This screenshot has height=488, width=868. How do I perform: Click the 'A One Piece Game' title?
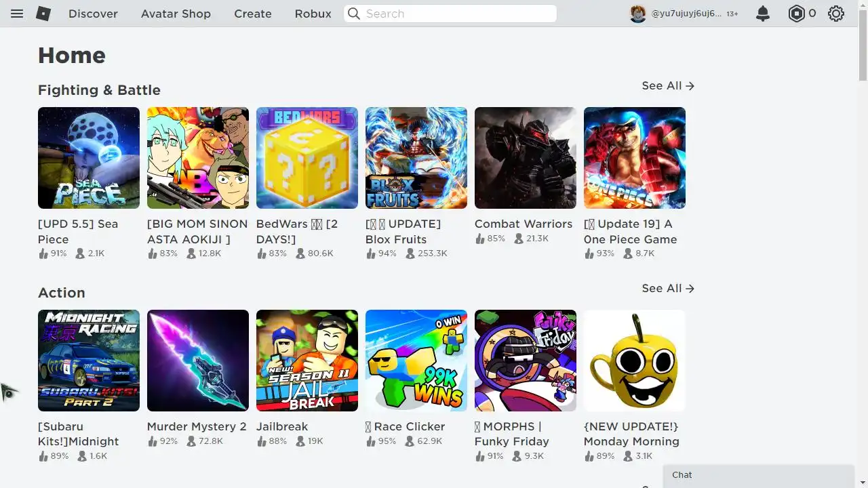(x=631, y=231)
